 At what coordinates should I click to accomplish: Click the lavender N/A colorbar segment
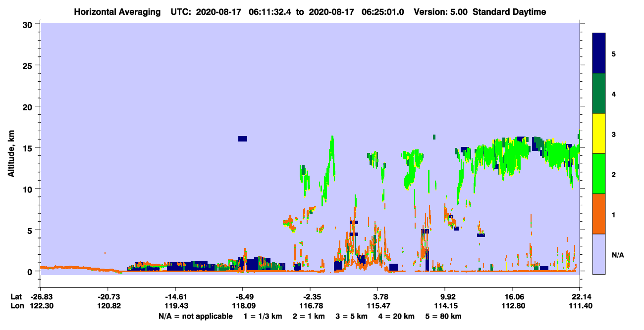pyautogui.click(x=599, y=254)
